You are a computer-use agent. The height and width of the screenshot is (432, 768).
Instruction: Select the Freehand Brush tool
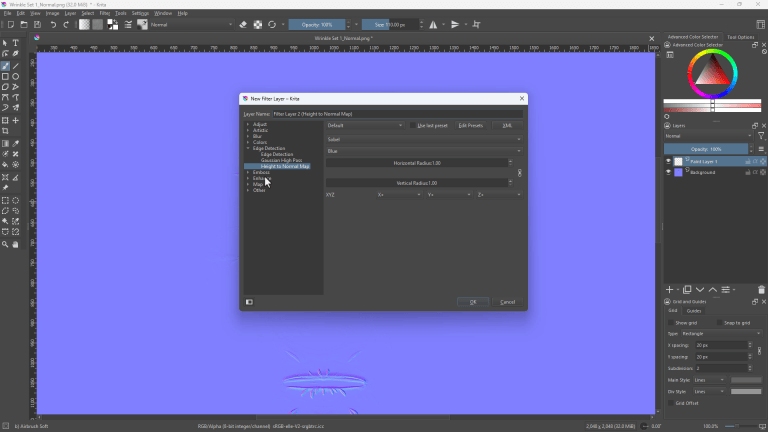point(5,66)
